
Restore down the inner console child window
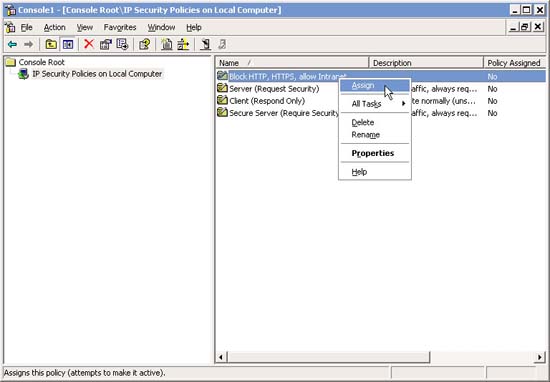525,27
